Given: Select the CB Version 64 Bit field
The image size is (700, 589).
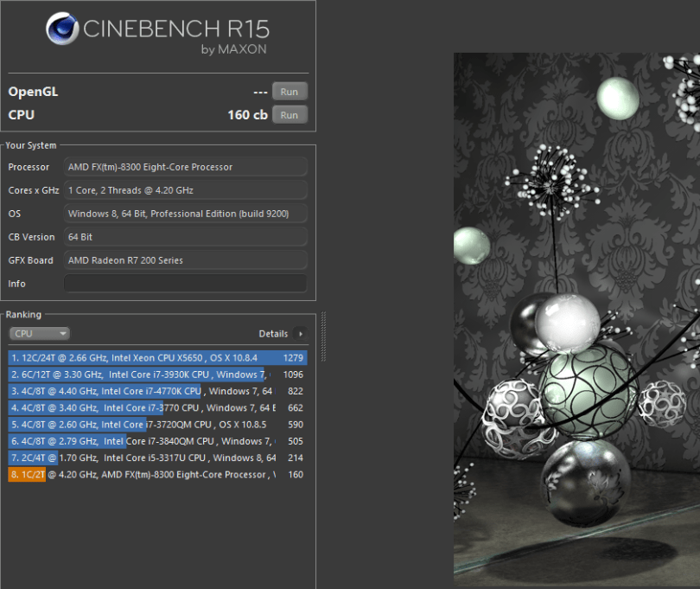Looking at the screenshot, I should [185, 237].
